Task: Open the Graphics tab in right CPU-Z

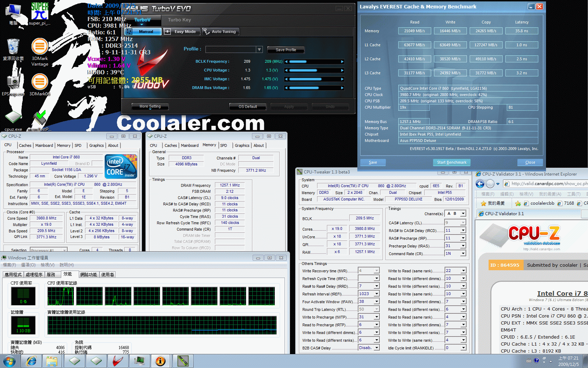Action: pos(242,145)
